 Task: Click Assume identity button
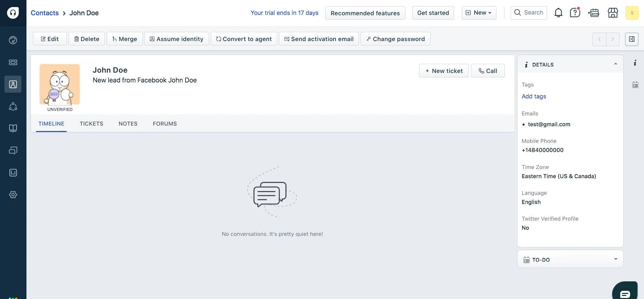point(176,39)
